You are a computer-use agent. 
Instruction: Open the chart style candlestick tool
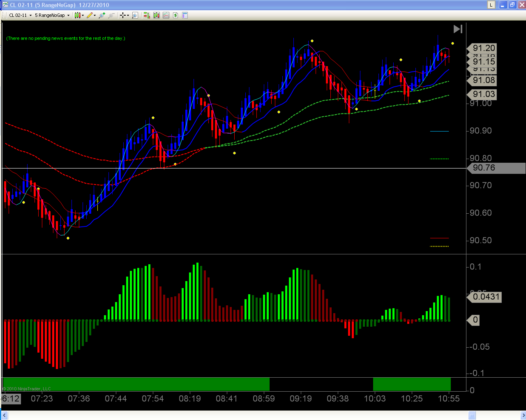tap(78, 15)
